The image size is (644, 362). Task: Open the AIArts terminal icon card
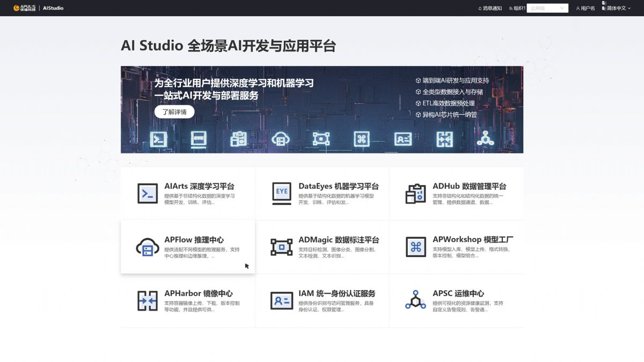148,193
